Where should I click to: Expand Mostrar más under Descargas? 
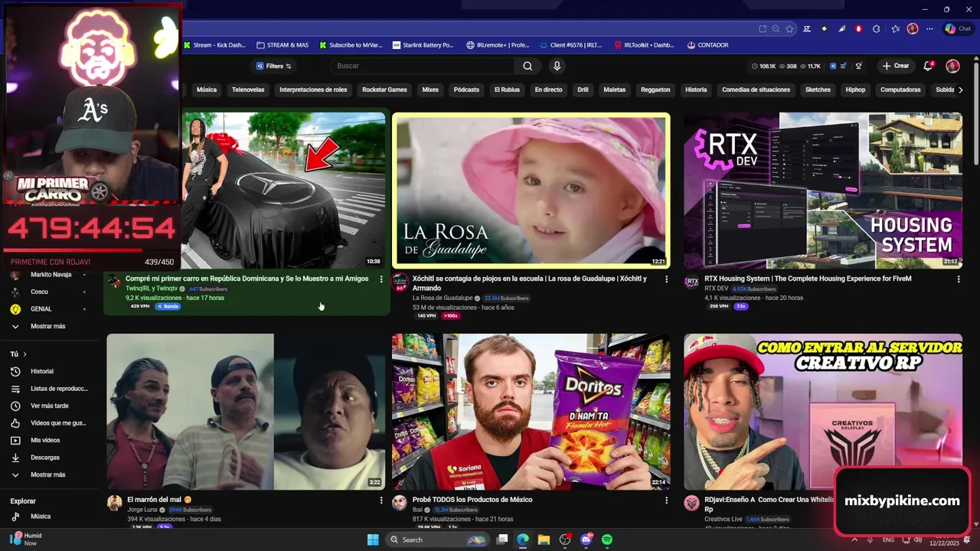pyautogui.click(x=47, y=474)
